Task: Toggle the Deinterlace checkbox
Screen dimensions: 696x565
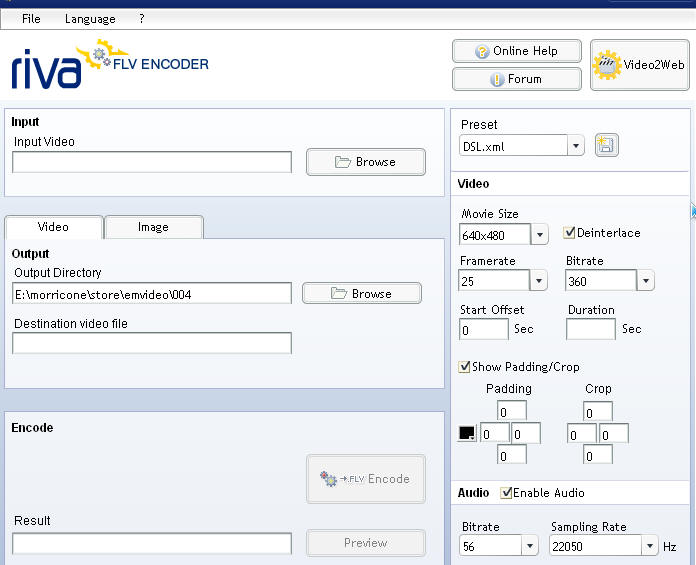Action: pos(569,233)
